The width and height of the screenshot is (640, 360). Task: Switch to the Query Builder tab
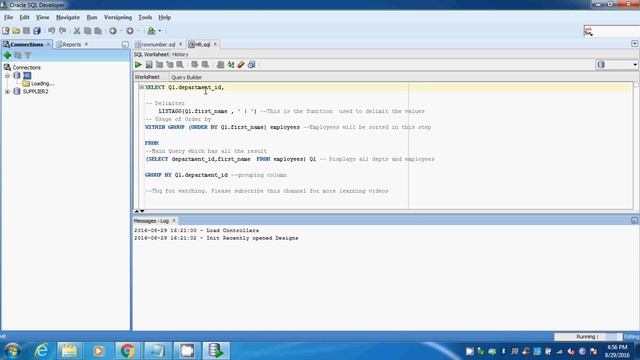click(x=186, y=77)
